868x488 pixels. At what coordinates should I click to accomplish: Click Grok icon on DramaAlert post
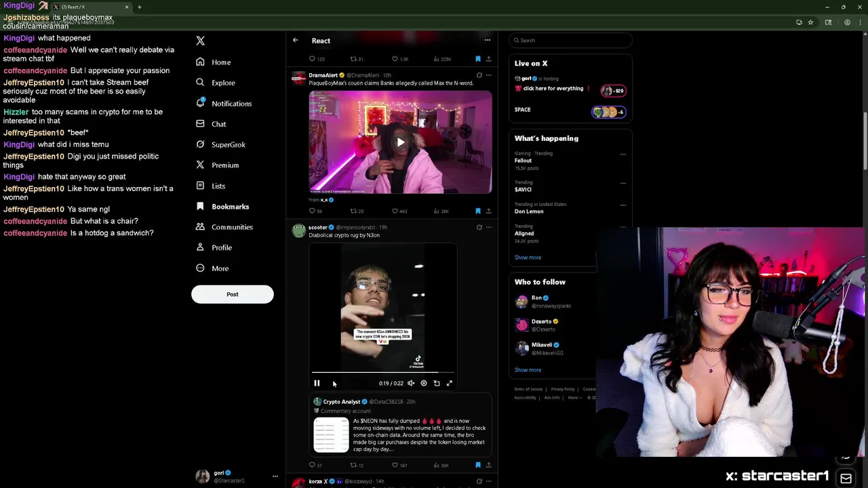coord(479,75)
